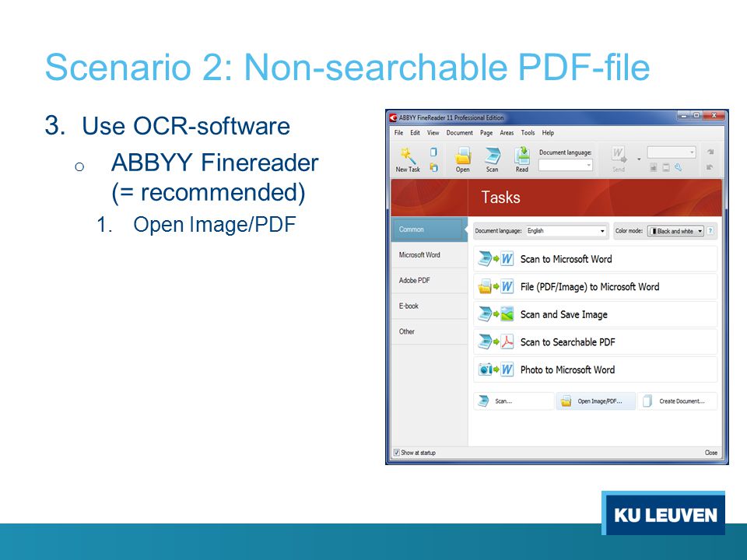
Task: Click the Open Image/PDF... button
Action: [595, 401]
